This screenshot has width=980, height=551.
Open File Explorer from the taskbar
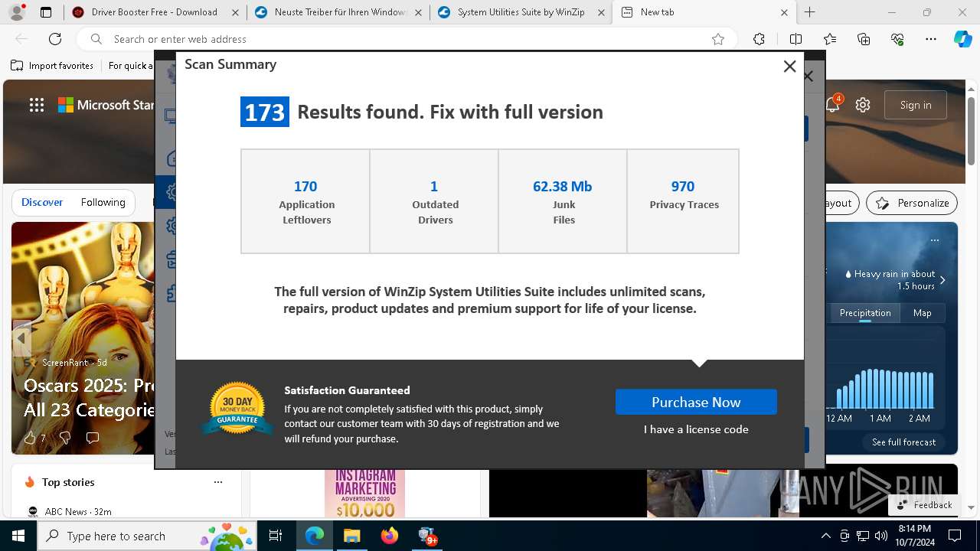pyautogui.click(x=351, y=536)
